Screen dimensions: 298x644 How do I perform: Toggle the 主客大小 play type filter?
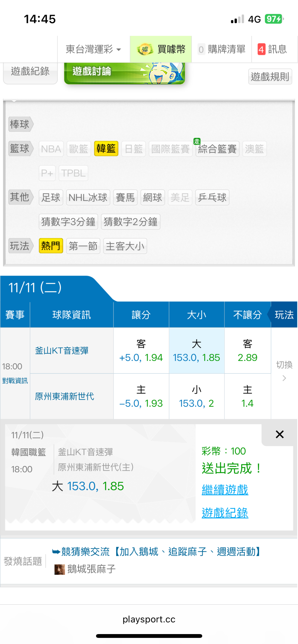[125, 246]
